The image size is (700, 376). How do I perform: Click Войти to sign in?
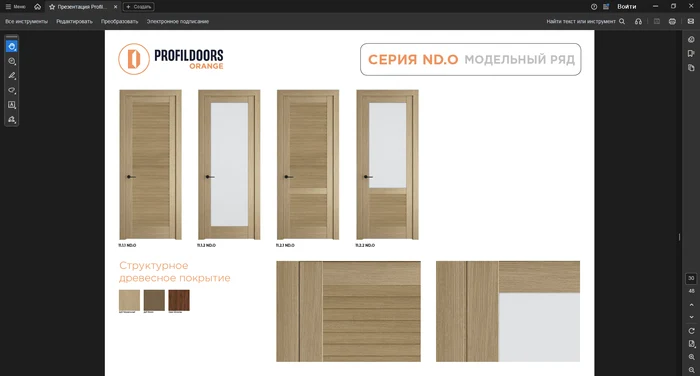(x=627, y=7)
